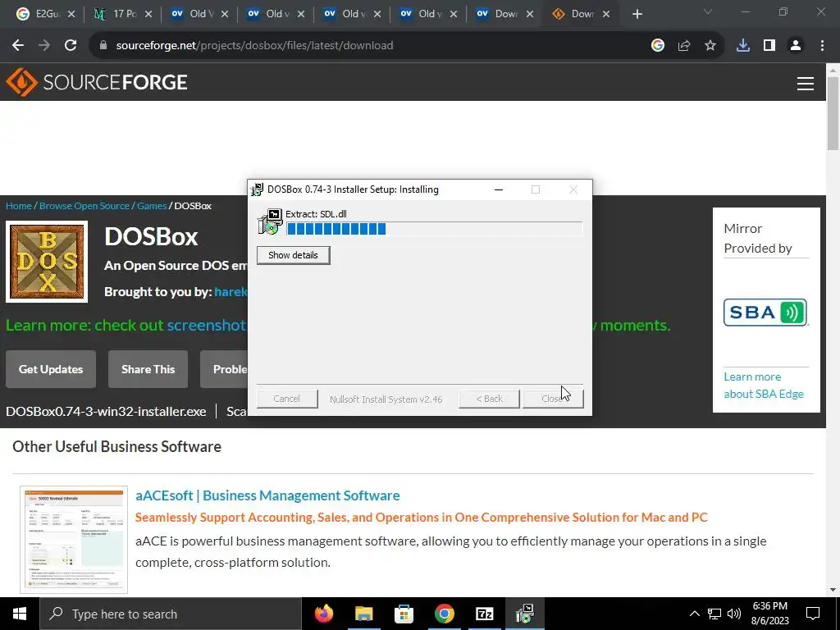Open the Home breadcrumb link
Image resolution: width=840 pixels, height=630 pixels.
(19, 206)
